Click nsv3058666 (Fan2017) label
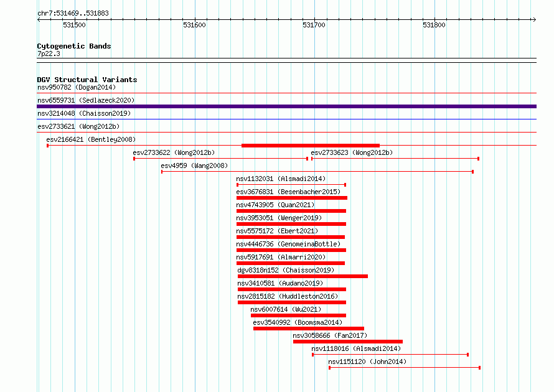Viewport: 554px width, 392px height. 330,335
